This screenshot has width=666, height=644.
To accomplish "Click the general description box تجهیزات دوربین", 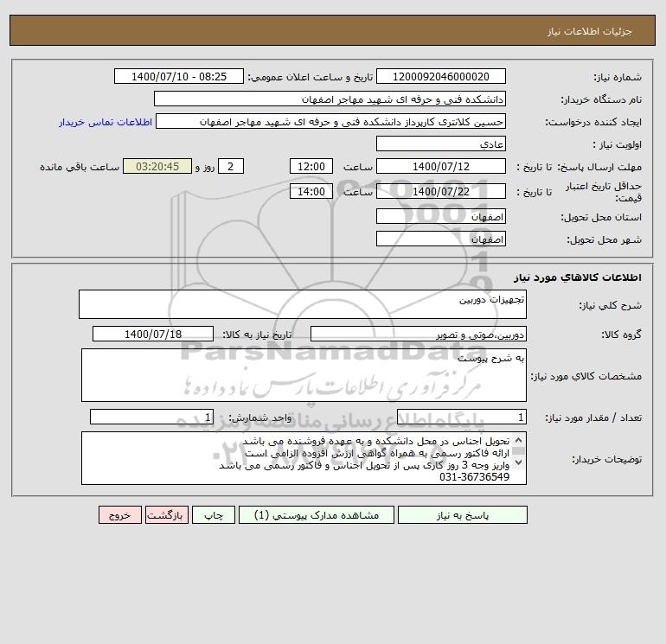I will [303, 304].
